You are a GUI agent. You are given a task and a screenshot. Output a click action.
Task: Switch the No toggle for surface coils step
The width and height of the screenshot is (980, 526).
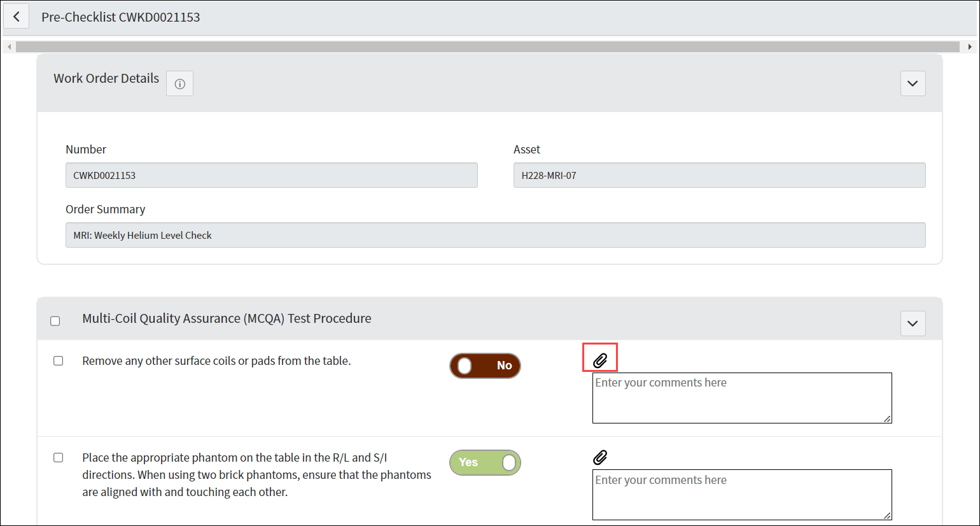485,366
